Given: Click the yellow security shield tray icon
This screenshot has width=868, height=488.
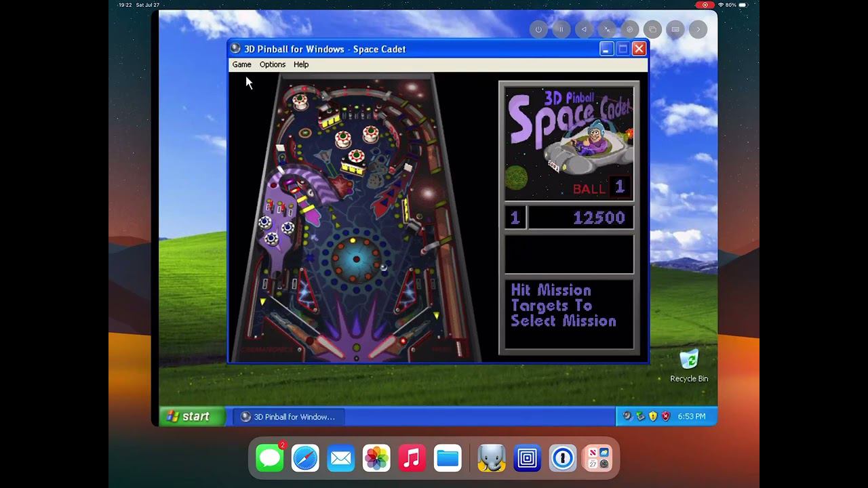Looking at the screenshot, I should [653, 416].
